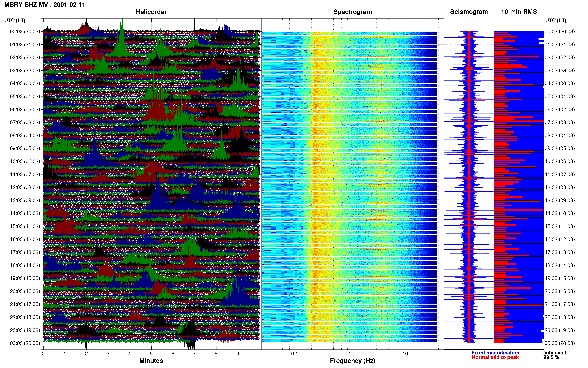Screen dimensions: 588x368
Task: Click '17:03 (13:03)' beside the RMS panel
Action: (x=560, y=252)
